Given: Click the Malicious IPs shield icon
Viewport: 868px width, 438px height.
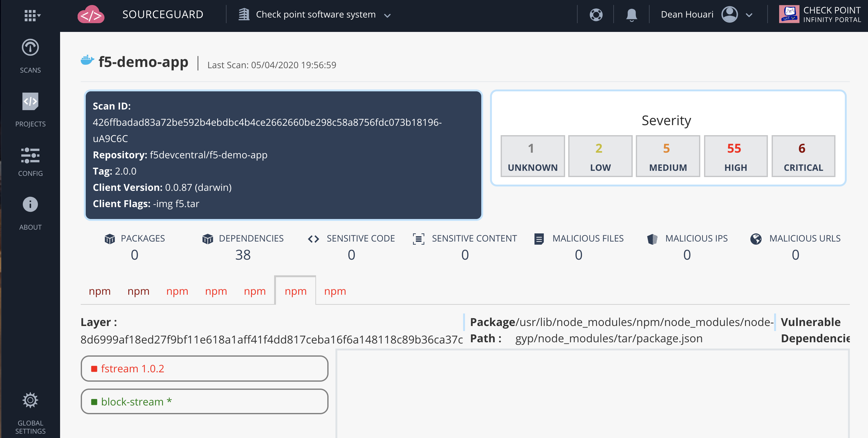Looking at the screenshot, I should (x=652, y=239).
